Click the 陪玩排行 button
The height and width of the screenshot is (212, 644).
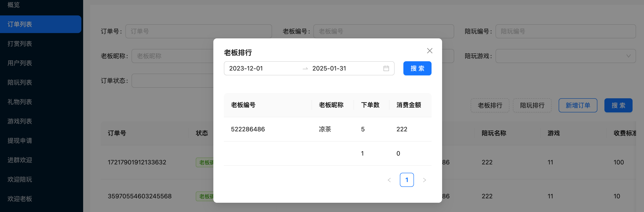coord(532,105)
